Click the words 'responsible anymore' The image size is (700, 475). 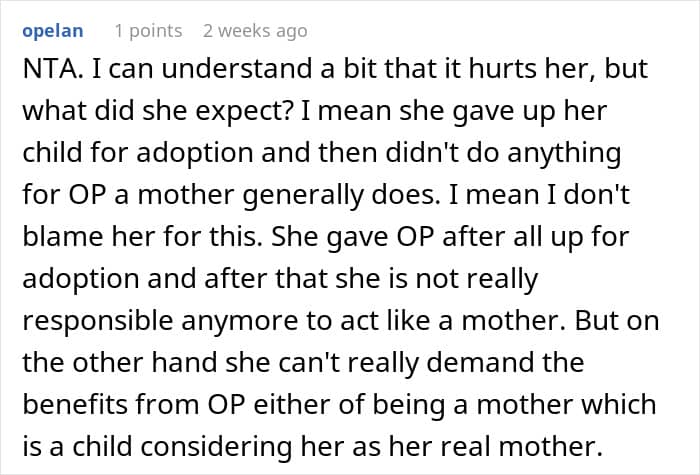click(x=161, y=321)
